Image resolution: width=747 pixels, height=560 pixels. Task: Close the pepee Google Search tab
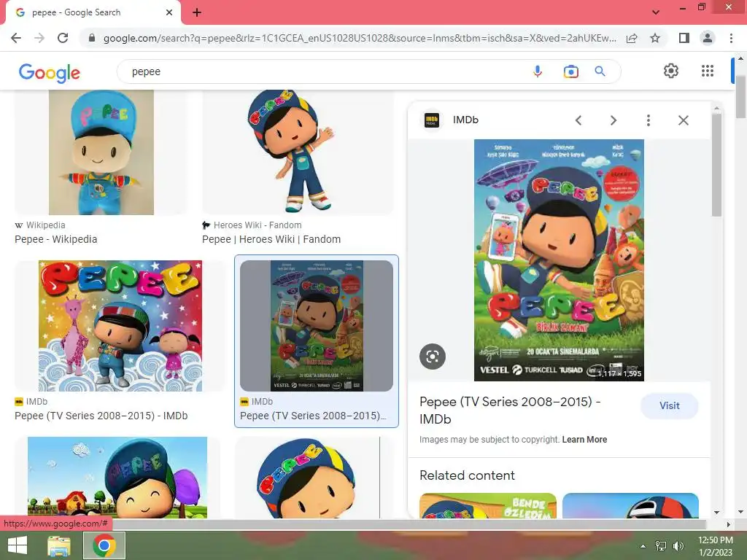point(169,12)
